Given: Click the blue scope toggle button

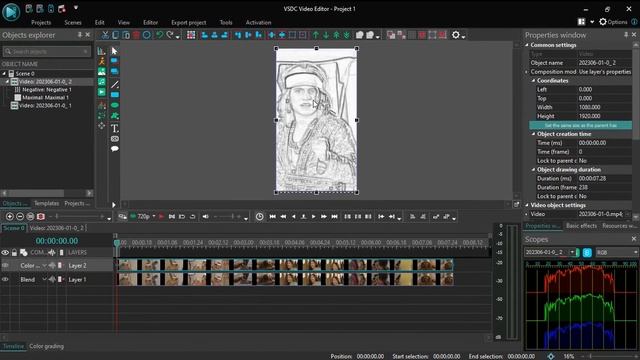Looking at the screenshot, I should 587,253.
